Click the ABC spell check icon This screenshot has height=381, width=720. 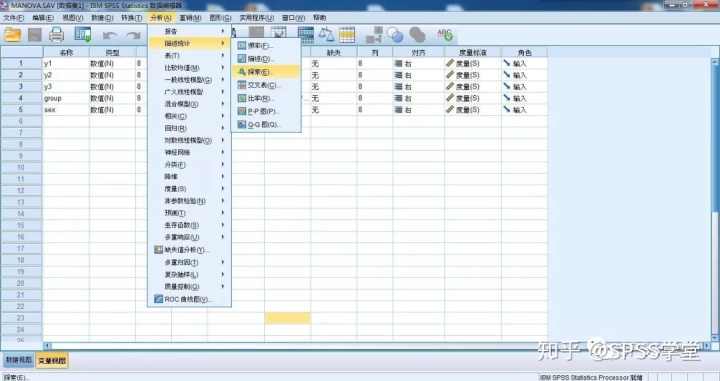(x=444, y=34)
